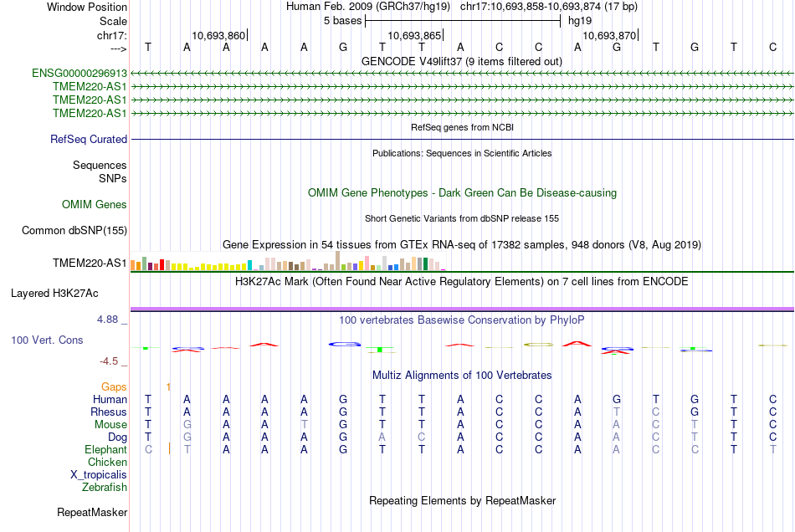The height and width of the screenshot is (532, 795).
Task: Open the RepeatMasker track label
Action: pyautogui.click(x=92, y=513)
